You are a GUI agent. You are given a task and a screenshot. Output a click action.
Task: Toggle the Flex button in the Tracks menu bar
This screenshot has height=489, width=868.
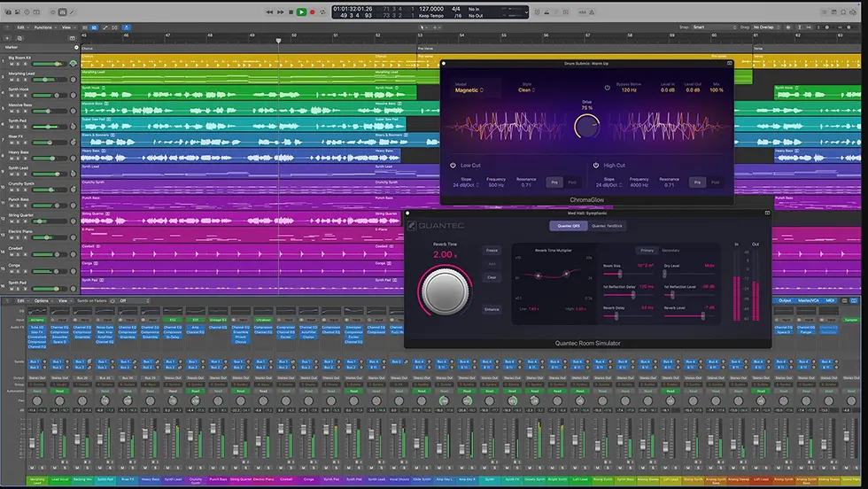(114, 27)
